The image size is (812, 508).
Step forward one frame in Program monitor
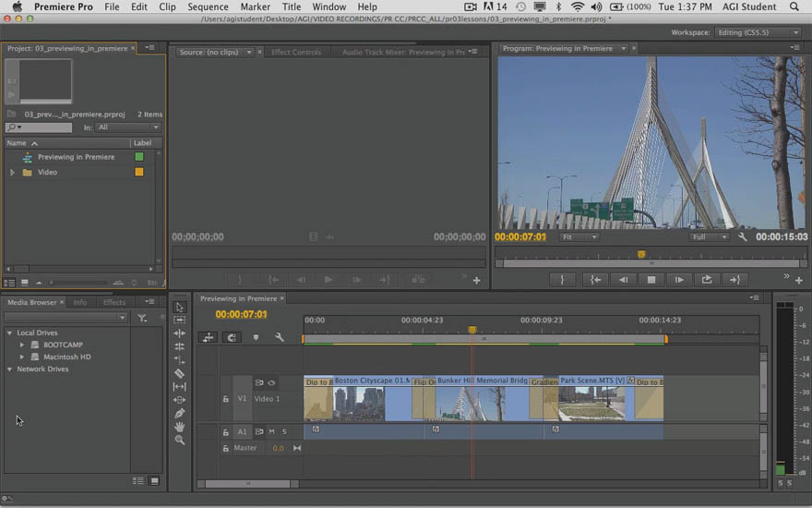click(x=679, y=280)
